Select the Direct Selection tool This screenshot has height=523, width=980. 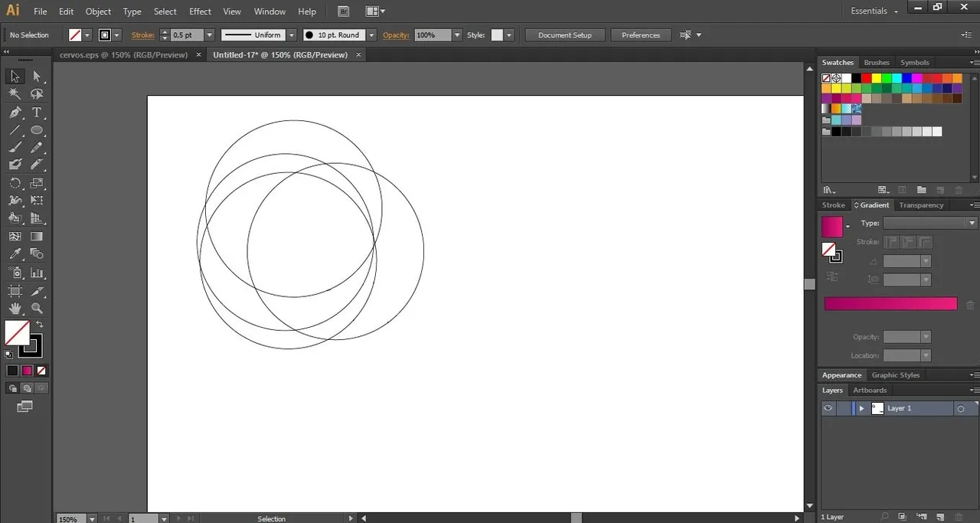(36, 76)
